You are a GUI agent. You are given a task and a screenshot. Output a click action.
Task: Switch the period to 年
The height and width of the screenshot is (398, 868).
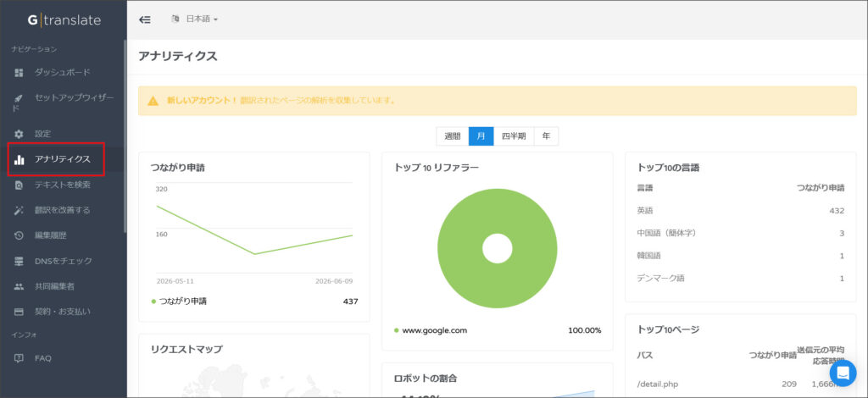(547, 136)
